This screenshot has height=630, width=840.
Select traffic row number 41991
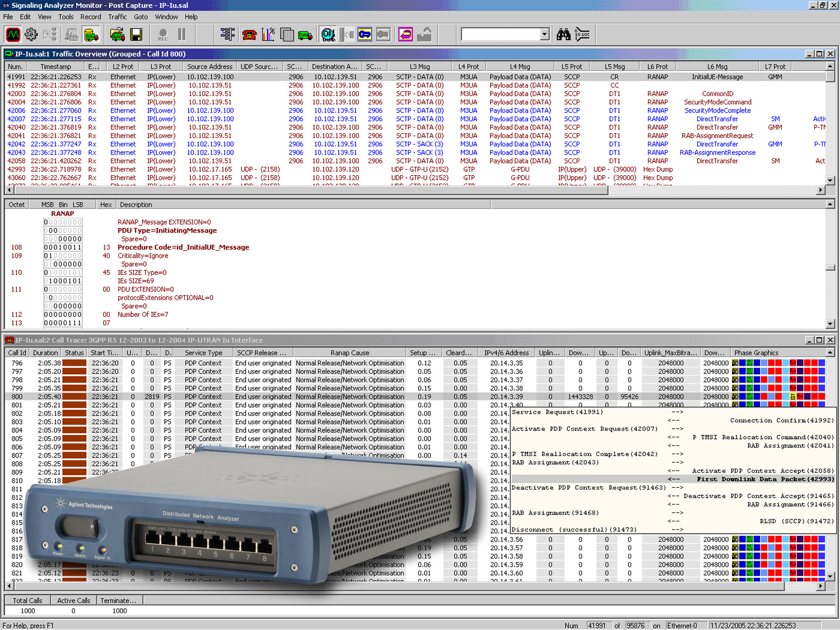click(416, 77)
